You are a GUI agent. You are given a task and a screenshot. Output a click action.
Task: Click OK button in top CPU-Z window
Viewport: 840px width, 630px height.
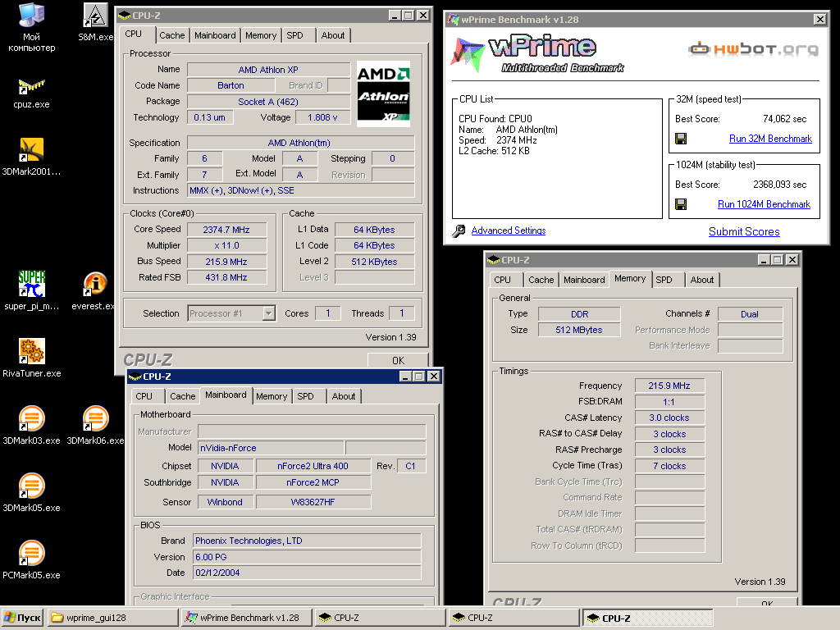click(x=398, y=360)
